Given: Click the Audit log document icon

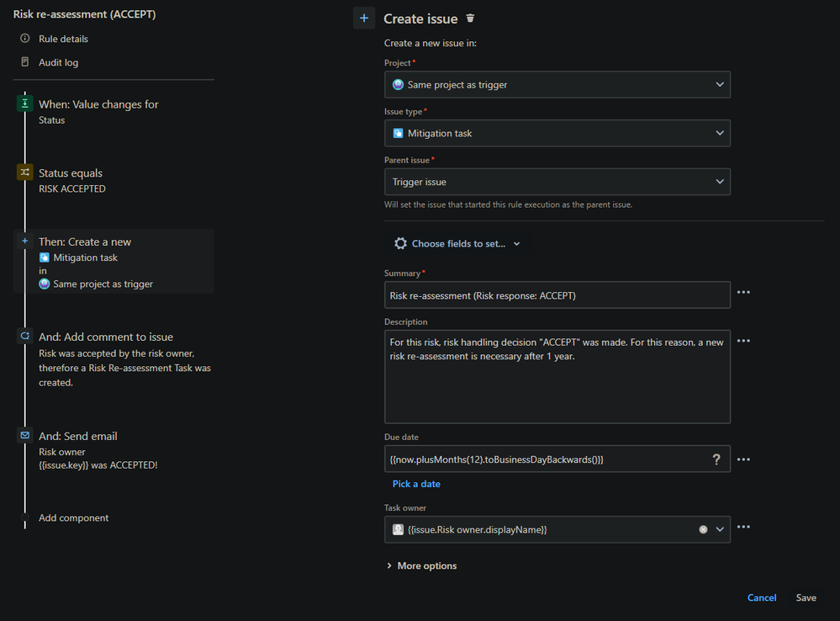Looking at the screenshot, I should tap(24, 61).
